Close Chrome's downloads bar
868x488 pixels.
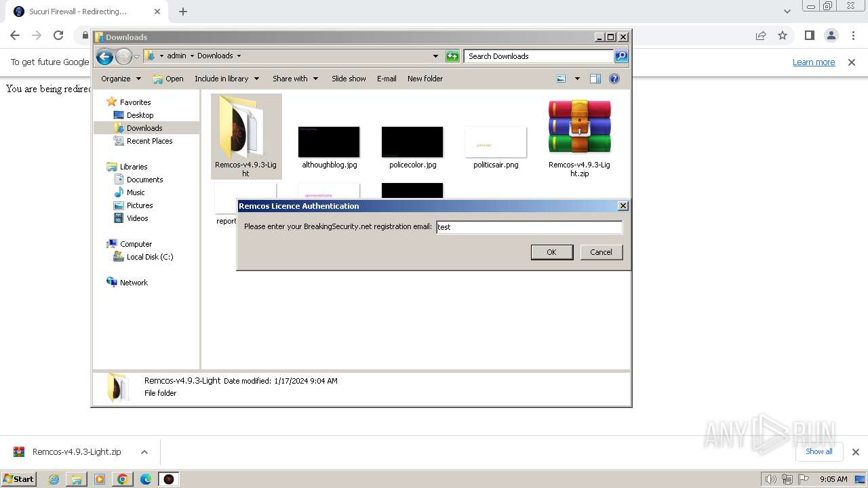click(x=855, y=452)
